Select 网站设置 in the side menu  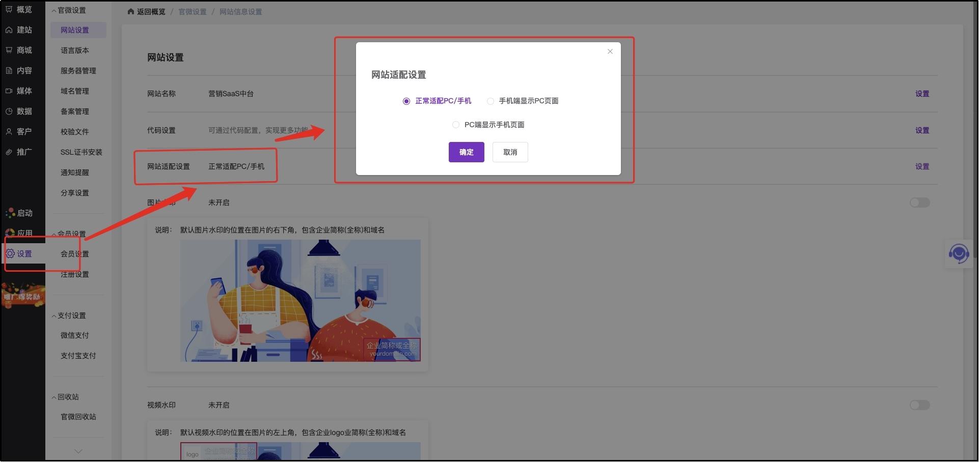[x=78, y=30]
